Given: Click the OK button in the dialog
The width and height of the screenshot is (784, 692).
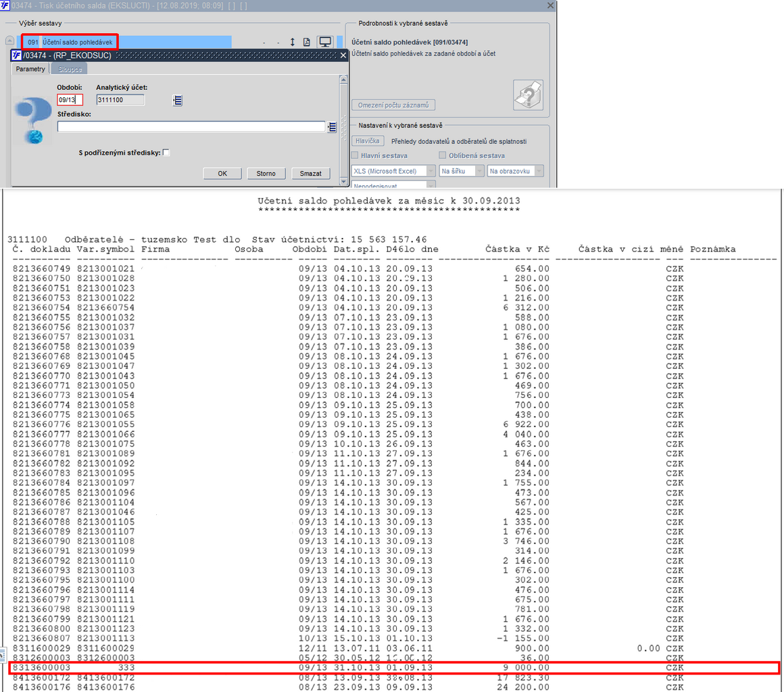Looking at the screenshot, I should pyautogui.click(x=222, y=174).
